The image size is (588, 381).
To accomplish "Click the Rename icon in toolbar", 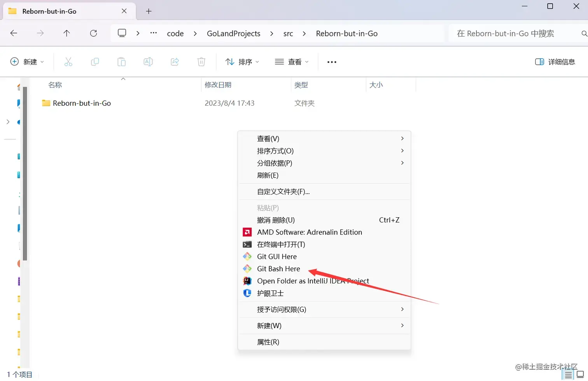I will (x=148, y=62).
